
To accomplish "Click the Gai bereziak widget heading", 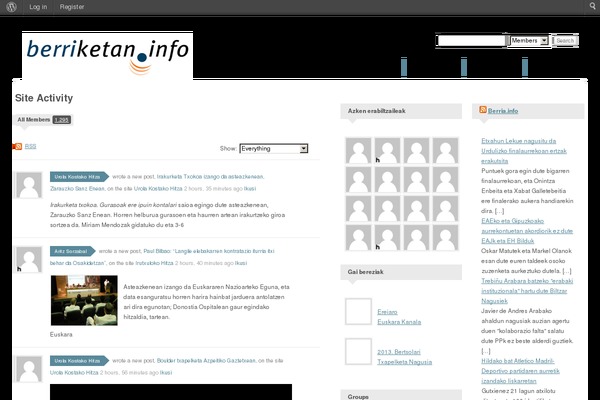I will pyautogui.click(x=365, y=272).
